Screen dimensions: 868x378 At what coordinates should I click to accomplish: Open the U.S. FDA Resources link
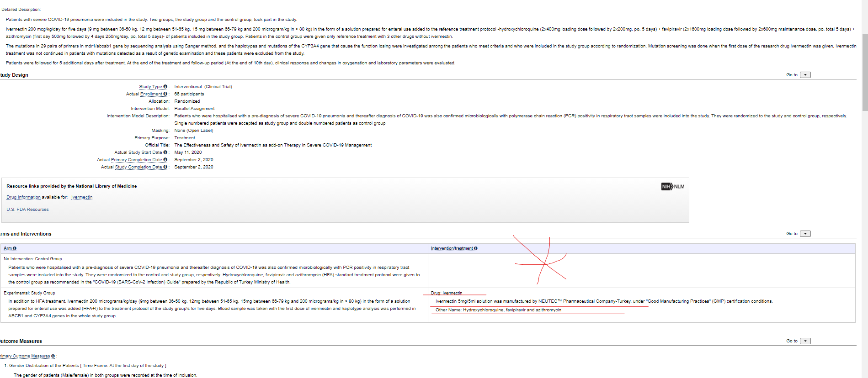27,210
